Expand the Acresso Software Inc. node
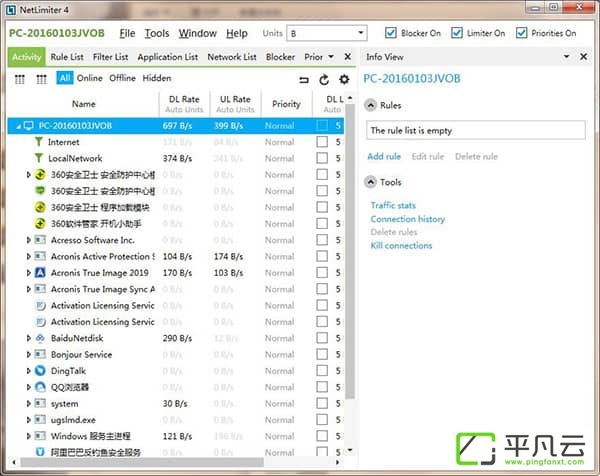 tap(28, 240)
